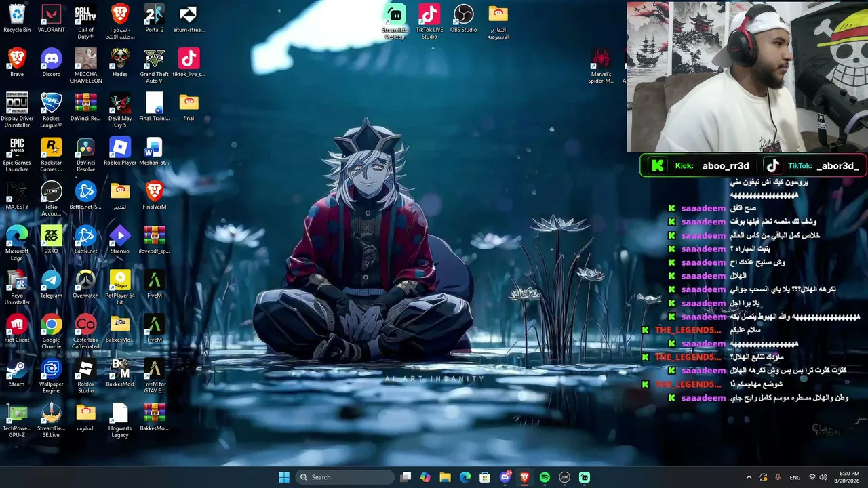Open the Windows Start menu
868x488 pixels.
pos(284,477)
